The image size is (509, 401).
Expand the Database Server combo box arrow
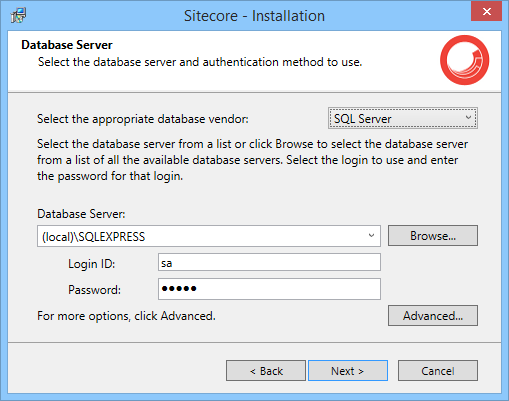coord(371,236)
